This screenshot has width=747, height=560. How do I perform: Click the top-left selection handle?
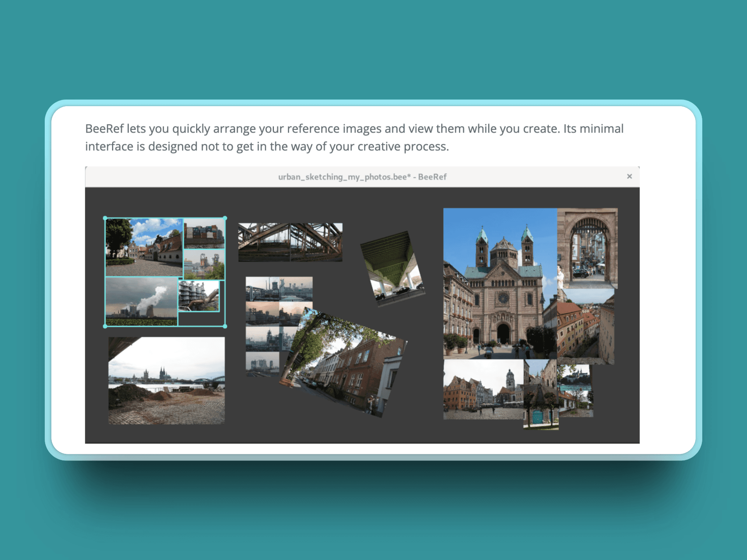[x=105, y=219]
